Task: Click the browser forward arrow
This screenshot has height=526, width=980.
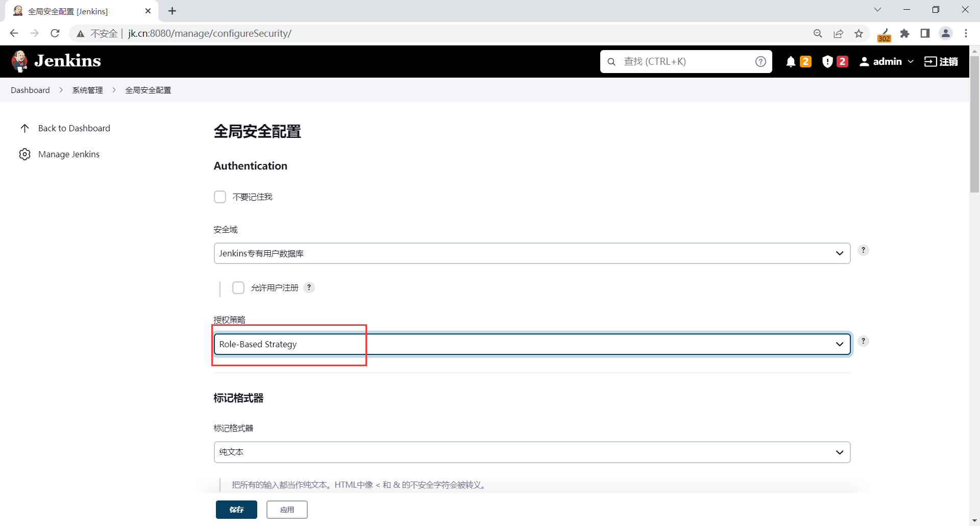Action: [x=34, y=33]
